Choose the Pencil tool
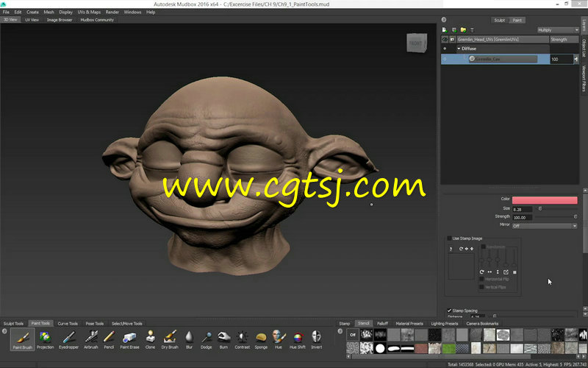The image size is (588, 368). [x=109, y=339]
